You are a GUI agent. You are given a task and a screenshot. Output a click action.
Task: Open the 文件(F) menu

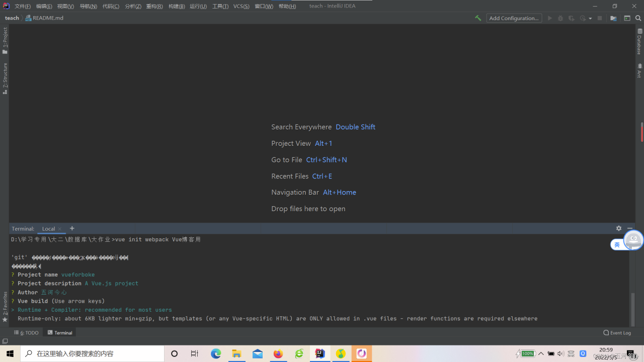[x=23, y=6]
